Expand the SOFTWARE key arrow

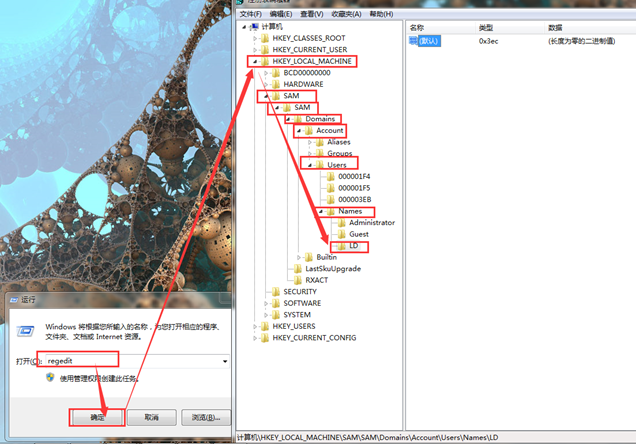point(266,304)
